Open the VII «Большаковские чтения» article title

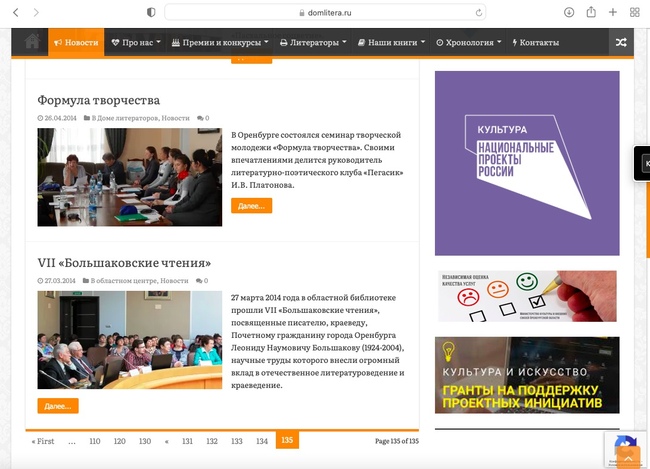[x=124, y=263]
